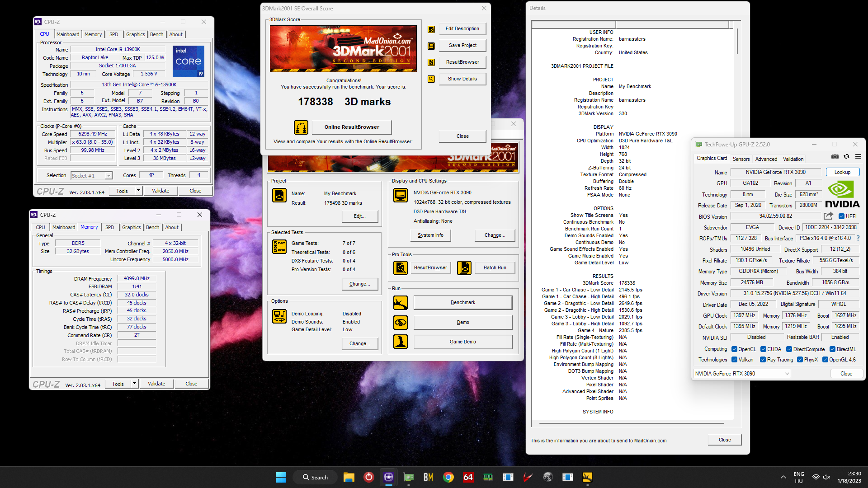Click the Edit... button under Project
868x488 pixels.
[x=360, y=216]
